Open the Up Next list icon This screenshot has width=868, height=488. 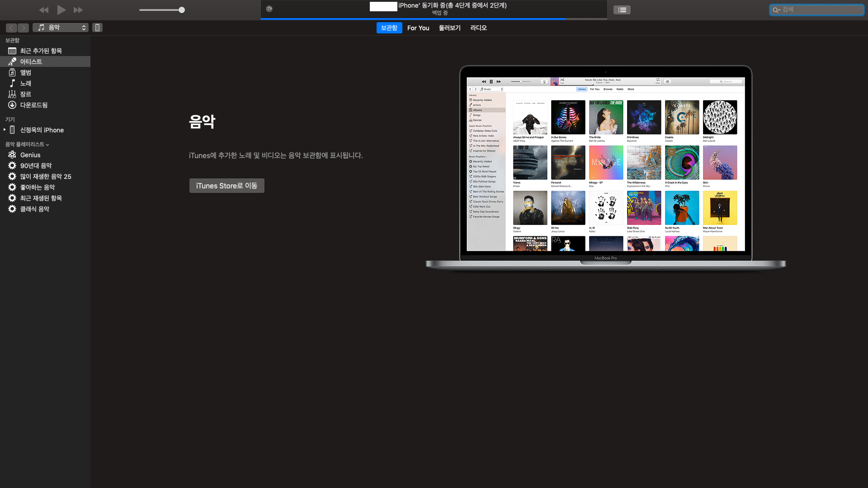click(x=622, y=10)
